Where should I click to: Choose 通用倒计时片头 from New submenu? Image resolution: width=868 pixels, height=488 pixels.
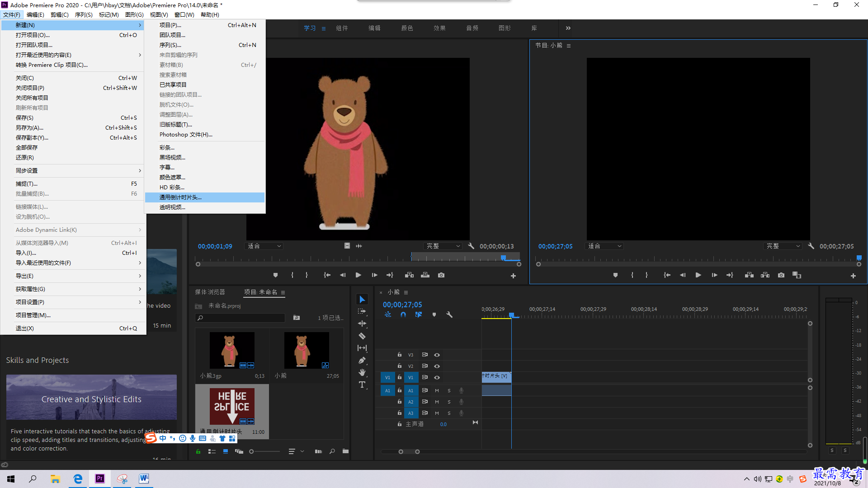point(205,197)
